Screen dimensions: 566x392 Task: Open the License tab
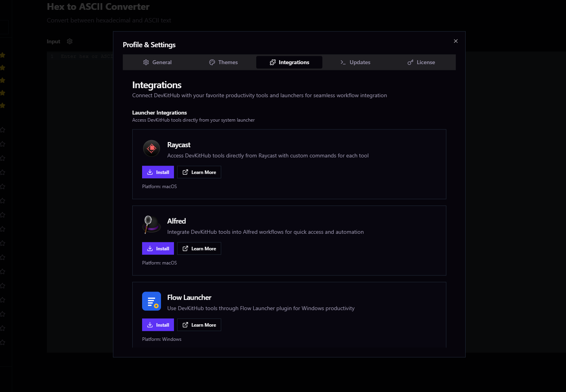[421, 62]
